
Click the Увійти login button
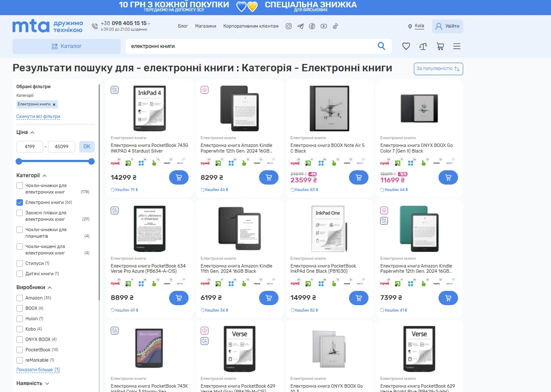tap(447, 26)
